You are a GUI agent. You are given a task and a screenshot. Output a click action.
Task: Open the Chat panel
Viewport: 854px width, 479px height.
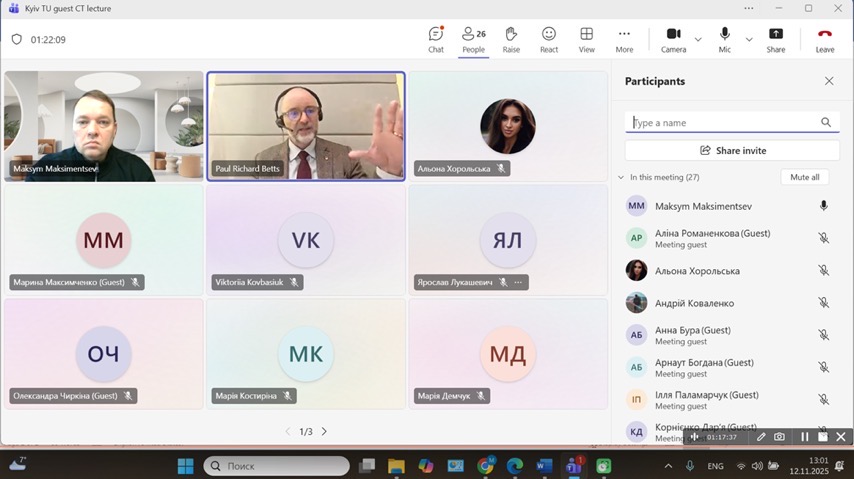(x=436, y=39)
